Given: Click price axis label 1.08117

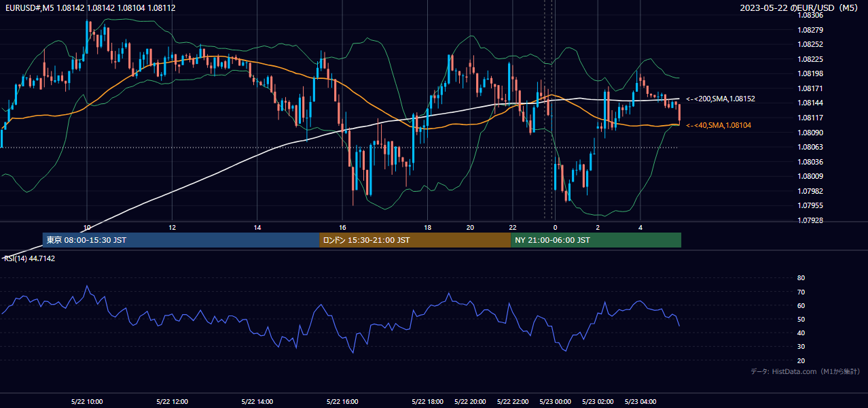Looking at the screenshot, I should (810, 118).
